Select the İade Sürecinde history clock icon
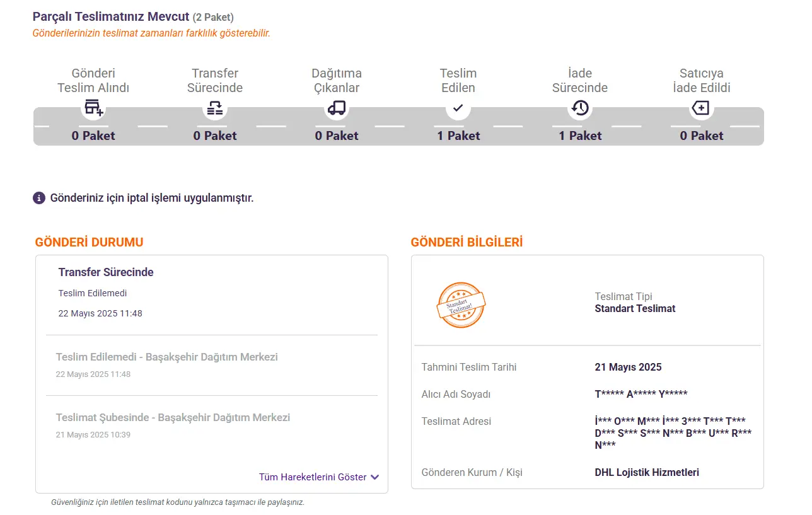Screen dimensions: 812x515 point(580,108)
